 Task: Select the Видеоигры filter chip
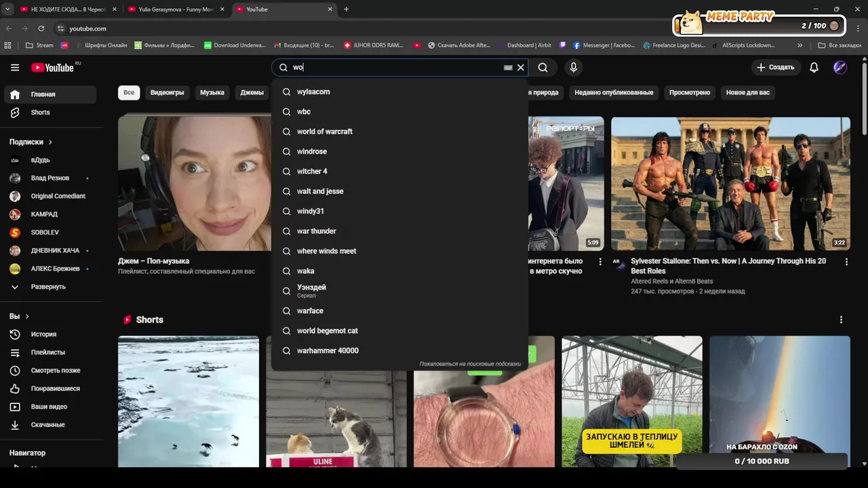pyautogui.click(x=167, y=92)
